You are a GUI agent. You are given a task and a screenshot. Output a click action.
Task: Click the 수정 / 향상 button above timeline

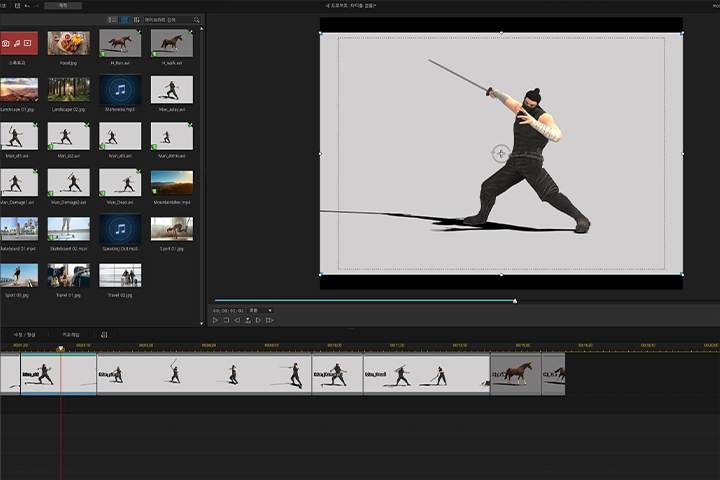pos(24,335)
